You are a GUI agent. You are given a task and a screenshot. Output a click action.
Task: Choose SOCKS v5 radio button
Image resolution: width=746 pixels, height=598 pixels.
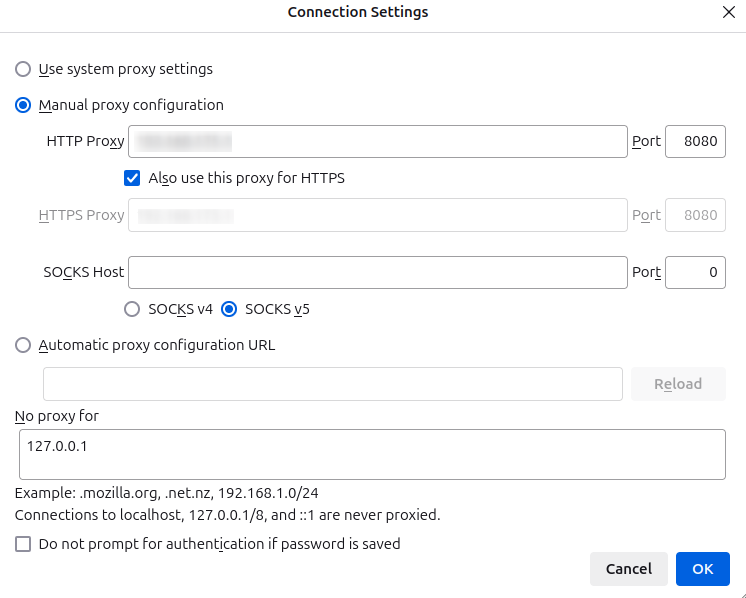click(x=229, y=309)
